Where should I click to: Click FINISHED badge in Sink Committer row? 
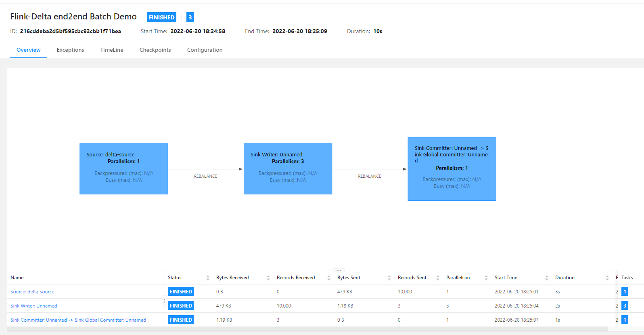181,320
